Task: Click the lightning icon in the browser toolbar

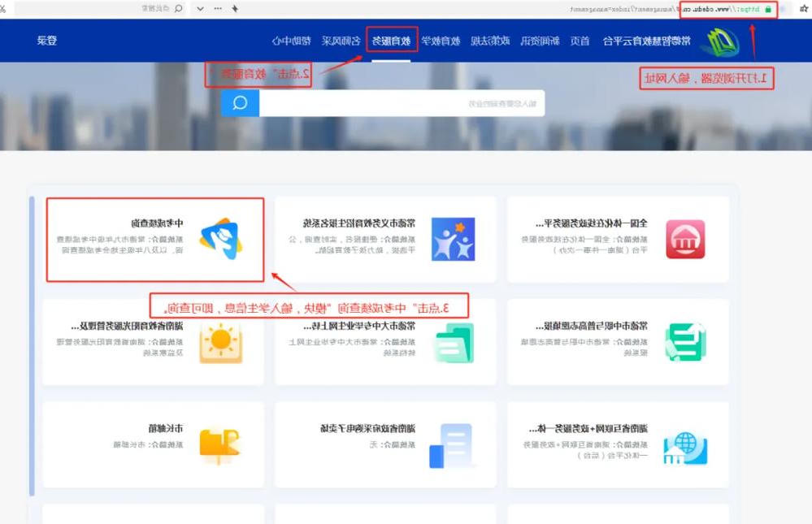Action: [235, 8]
